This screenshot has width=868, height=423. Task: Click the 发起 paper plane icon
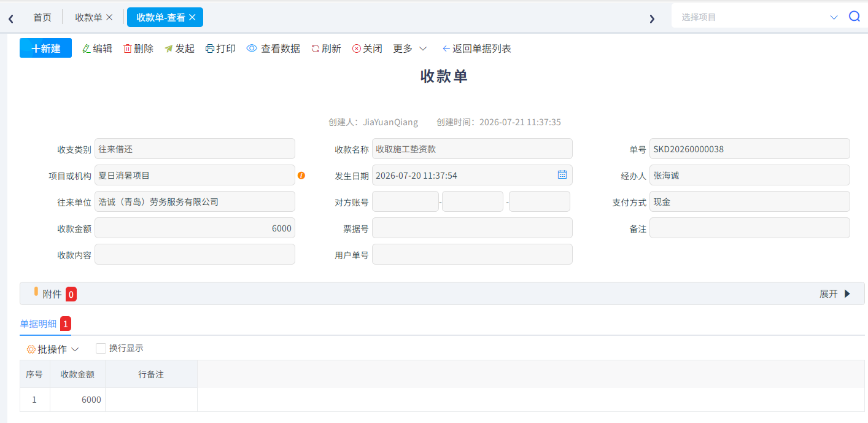click(x=169, y=49)
